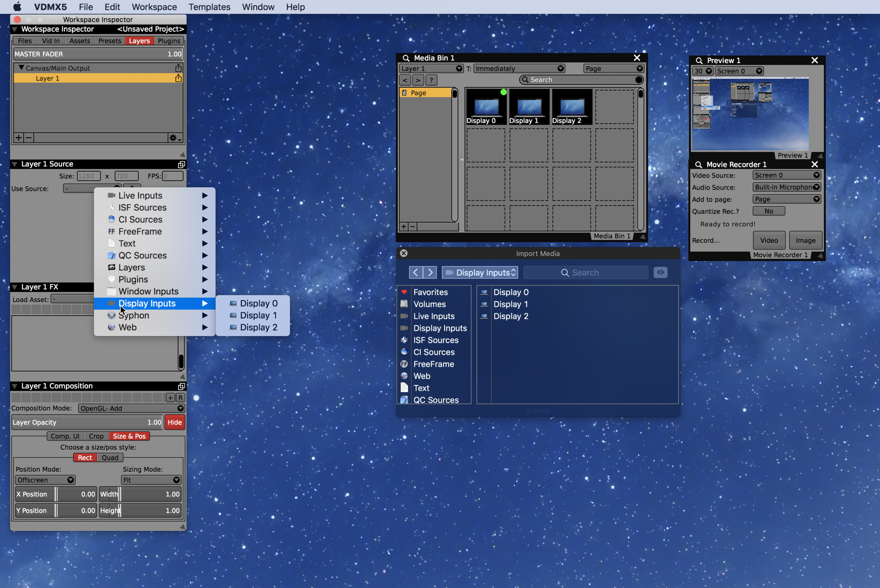Add a page in Media Bin
880x588 pixels.
click(404, 226)
